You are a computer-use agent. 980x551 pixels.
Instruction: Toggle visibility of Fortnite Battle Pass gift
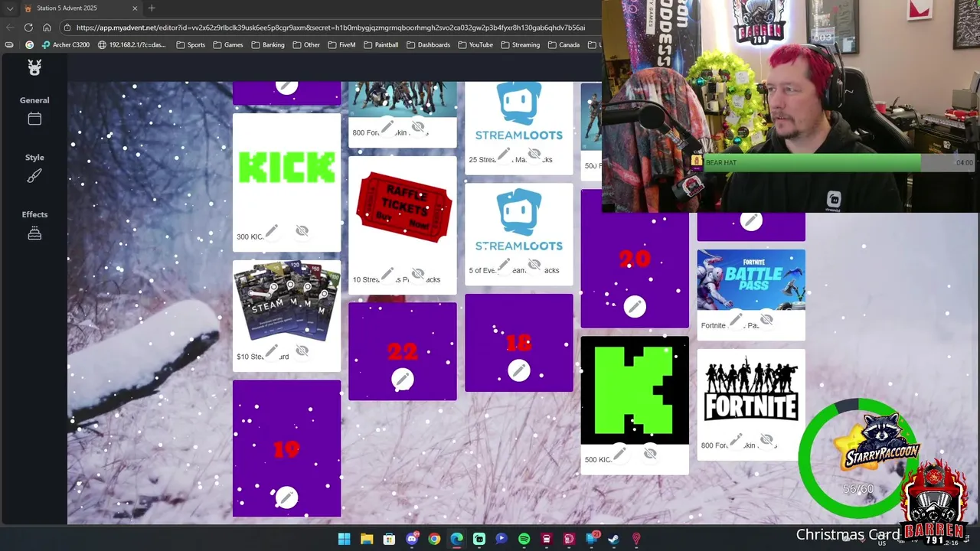766,319
